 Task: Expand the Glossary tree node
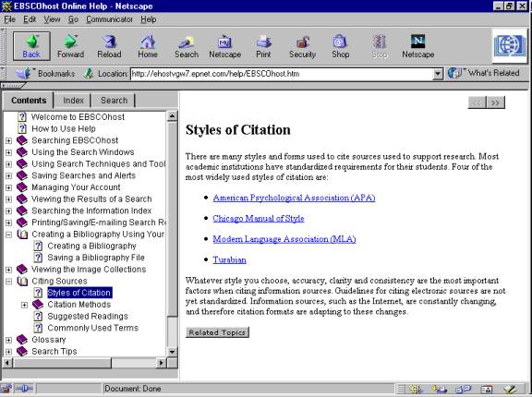coord(8,340)
